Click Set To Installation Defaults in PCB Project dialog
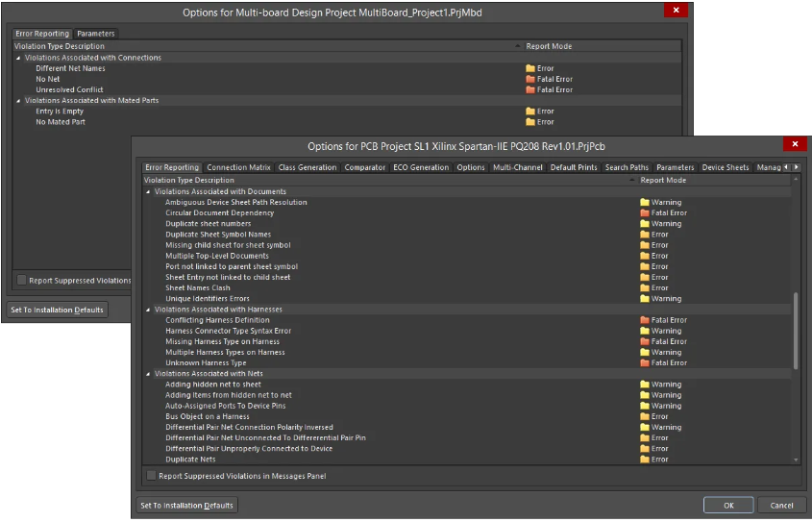The image size is (812, 522). pos(186,505)
